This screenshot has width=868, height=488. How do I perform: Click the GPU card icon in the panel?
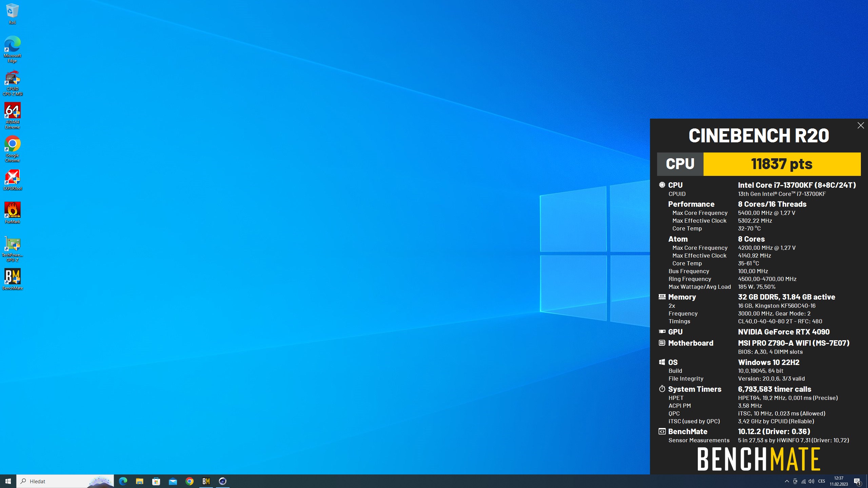pyautogui.click(x=662, y=332)
